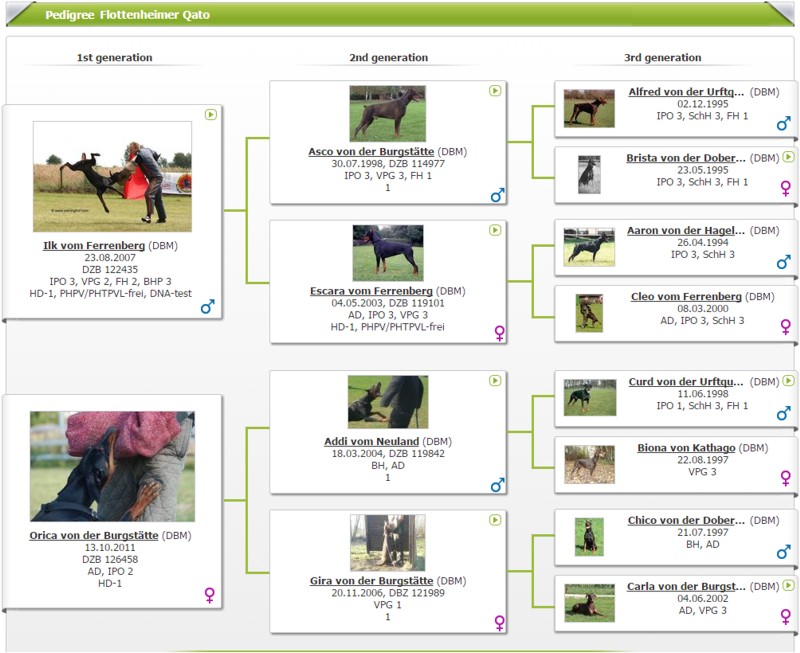The height and width of the screenshot is (653, 800).
Task: Click the green arrow icon on Escara vom Ferrenberg card
Action: point(495,230)
